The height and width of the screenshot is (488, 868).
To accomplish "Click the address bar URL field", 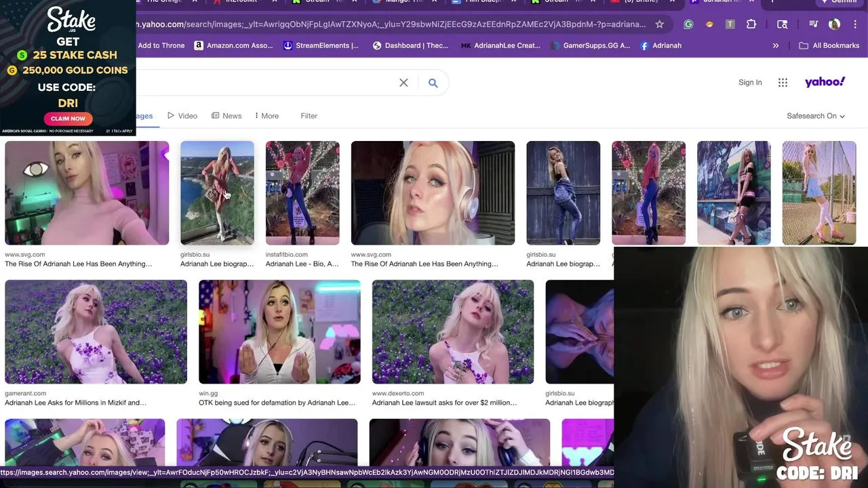I will (390, 24).
